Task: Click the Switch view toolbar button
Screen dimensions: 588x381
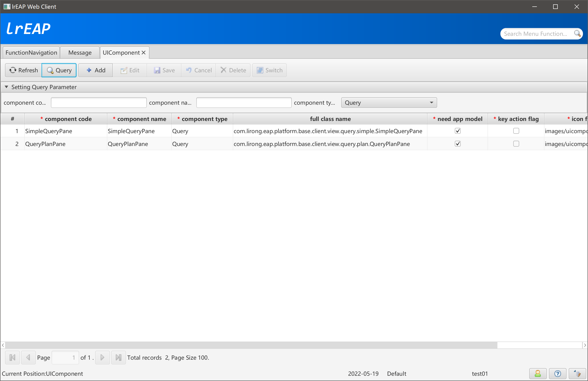Action: [x=269, y=70]
